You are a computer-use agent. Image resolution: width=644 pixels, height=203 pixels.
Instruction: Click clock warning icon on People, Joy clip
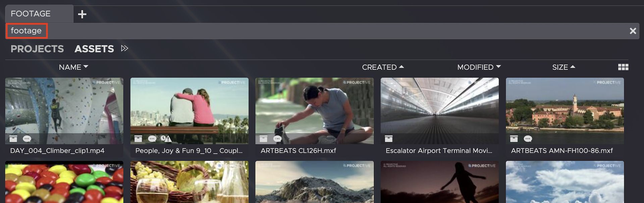pos(166,139)
